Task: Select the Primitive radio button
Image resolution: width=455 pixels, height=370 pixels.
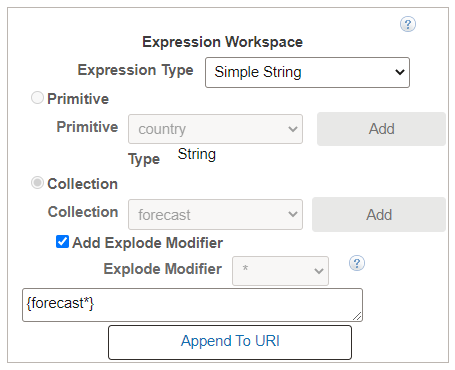Action: coord(37,98)
